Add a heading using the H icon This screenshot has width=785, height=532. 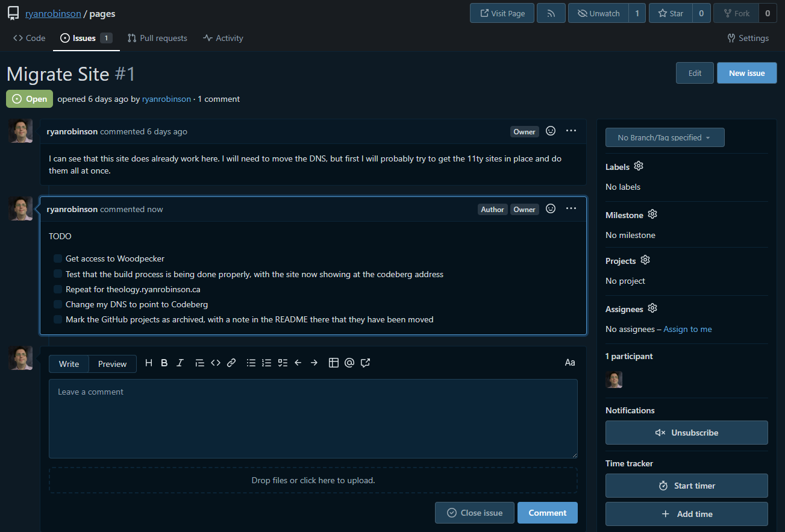click(148, 363)
